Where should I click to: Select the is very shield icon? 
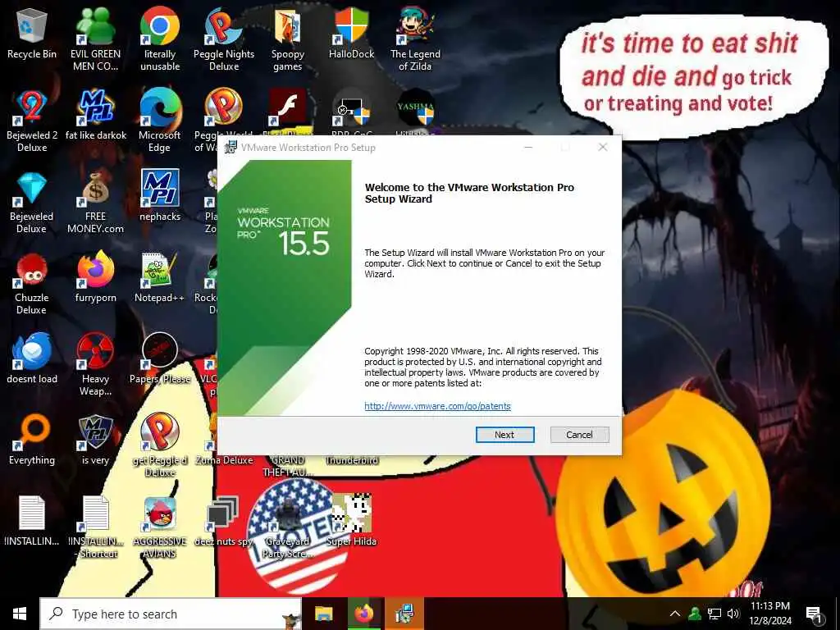click(95, 440)
